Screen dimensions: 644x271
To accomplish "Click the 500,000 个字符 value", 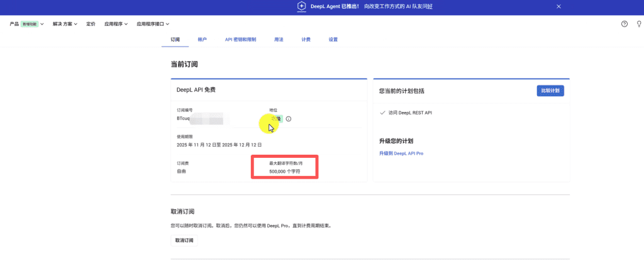I will pos(285,171).
